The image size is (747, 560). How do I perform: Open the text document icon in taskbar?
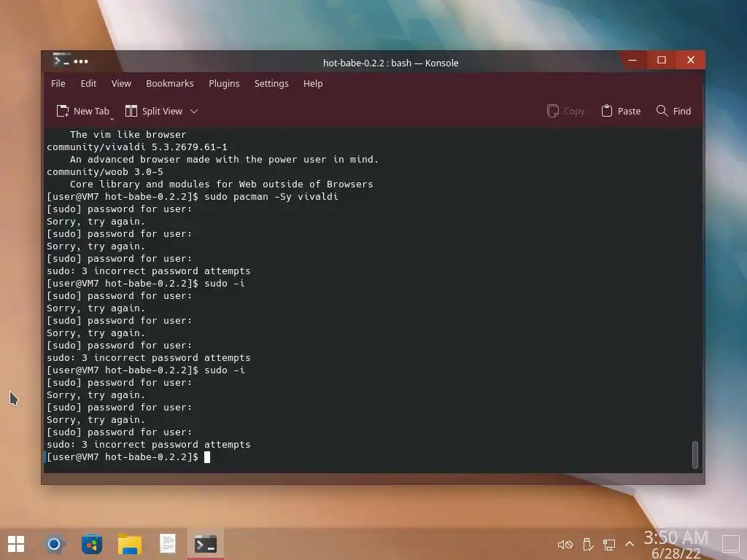coord(168,544)
